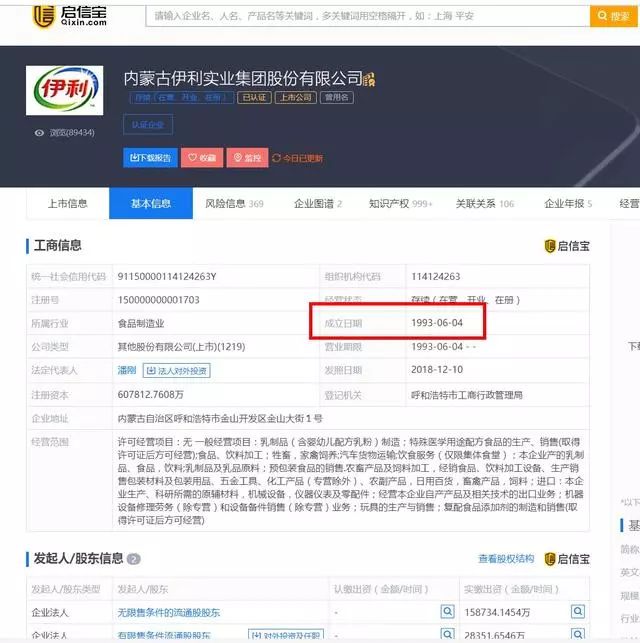The height and width of the screenshot is (643, 640).
Task: Click 认缴出资 magnifier icon in 无限售条件 row
Action: [448, 611]
